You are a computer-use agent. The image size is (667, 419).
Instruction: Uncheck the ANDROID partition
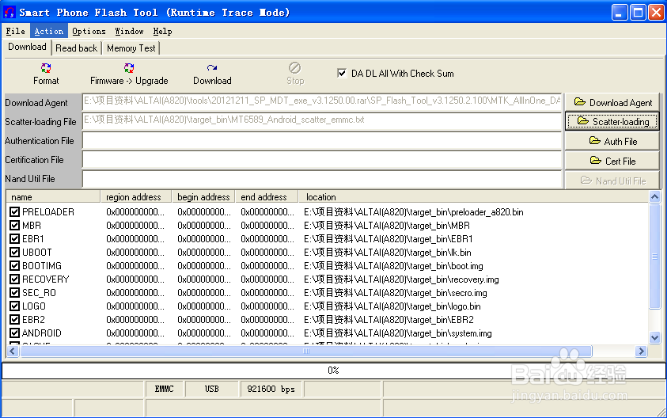click(15, 333)
